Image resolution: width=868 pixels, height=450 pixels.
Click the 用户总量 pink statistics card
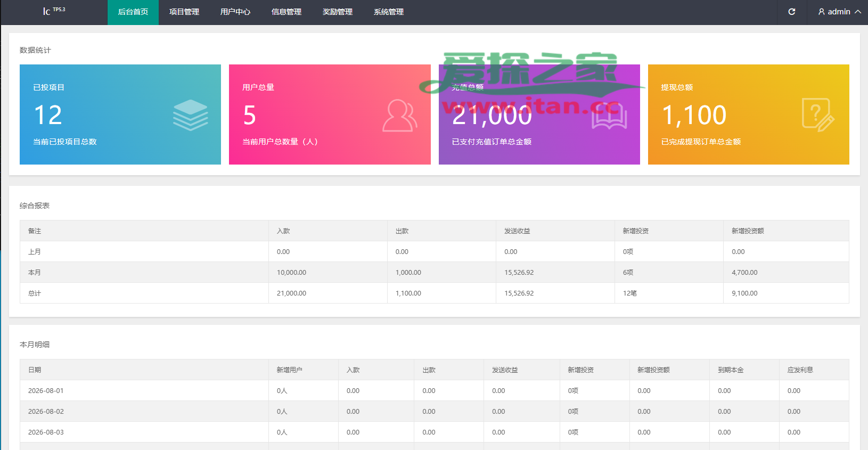click(330, 114)
